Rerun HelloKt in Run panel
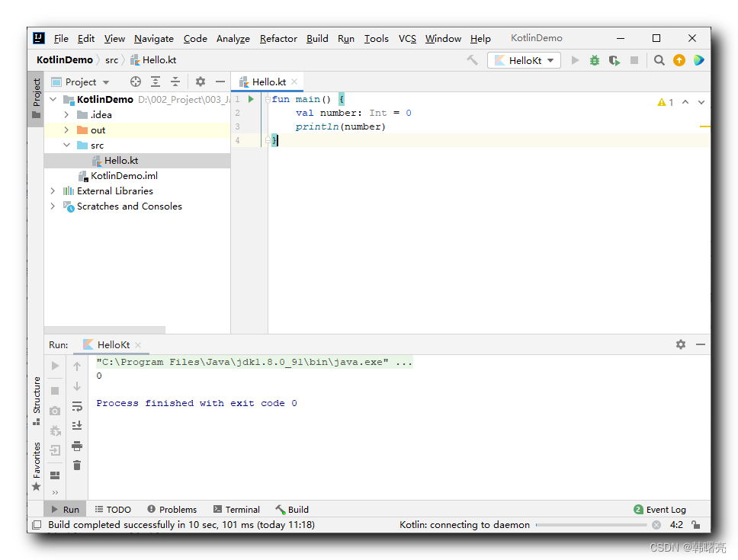This screenshot has height=560, width=738. pos(55,366)
